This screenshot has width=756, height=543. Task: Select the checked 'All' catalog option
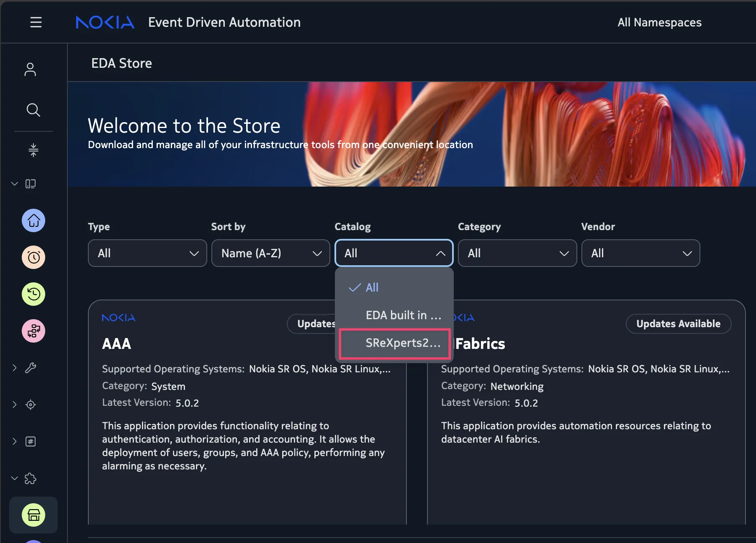pyautogui.click(x=394, y=287)
